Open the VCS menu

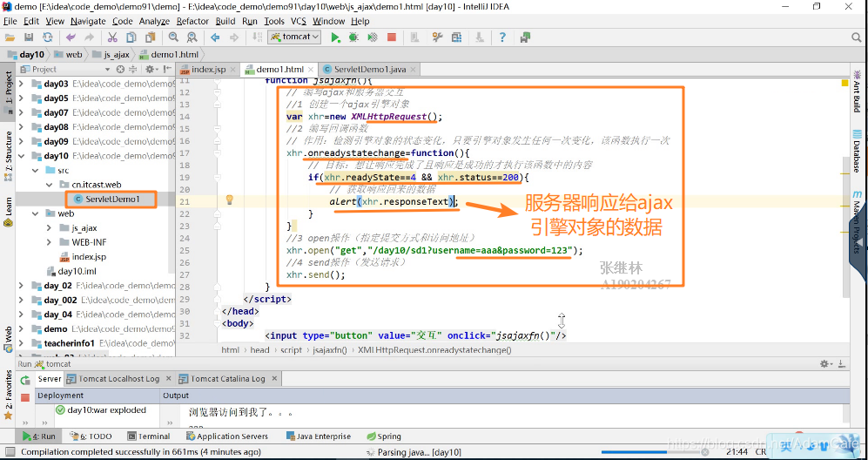click(x=299, y=21)
